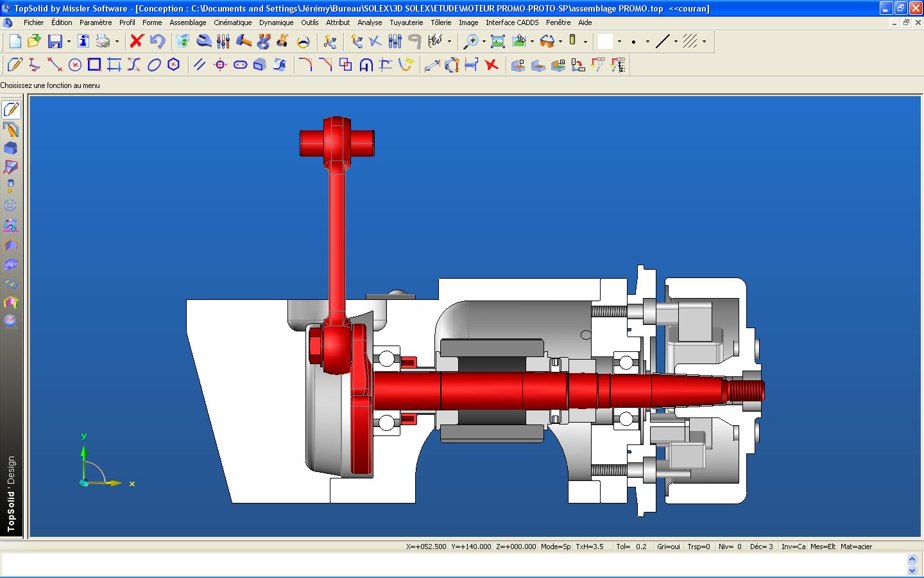Click the red X delete icon

tap(136, 42)
